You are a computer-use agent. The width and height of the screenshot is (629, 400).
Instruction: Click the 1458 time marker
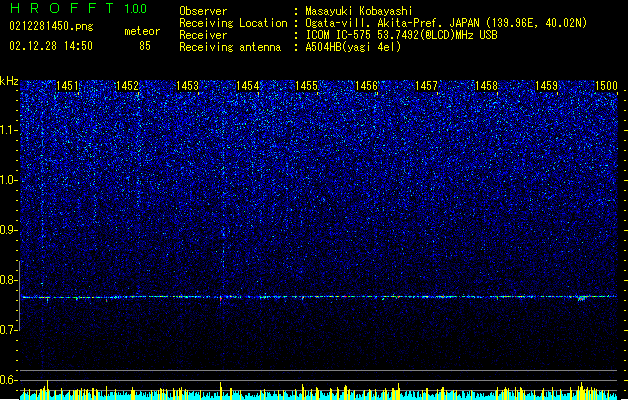486,86
